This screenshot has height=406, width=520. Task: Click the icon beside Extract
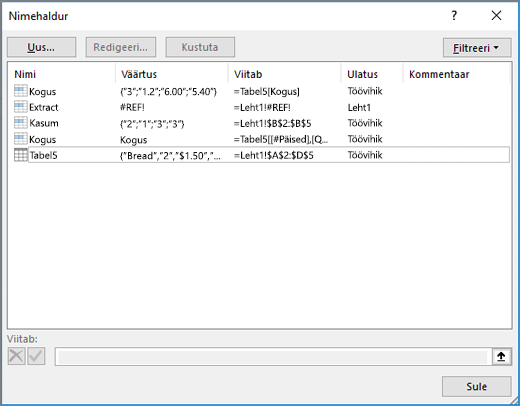[x=21, y=107]
